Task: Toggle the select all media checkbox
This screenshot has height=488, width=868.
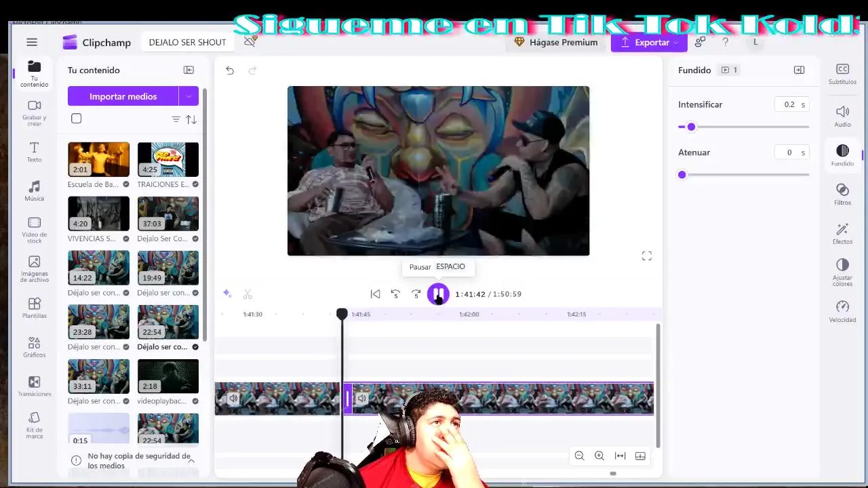Action: [76, 119]
